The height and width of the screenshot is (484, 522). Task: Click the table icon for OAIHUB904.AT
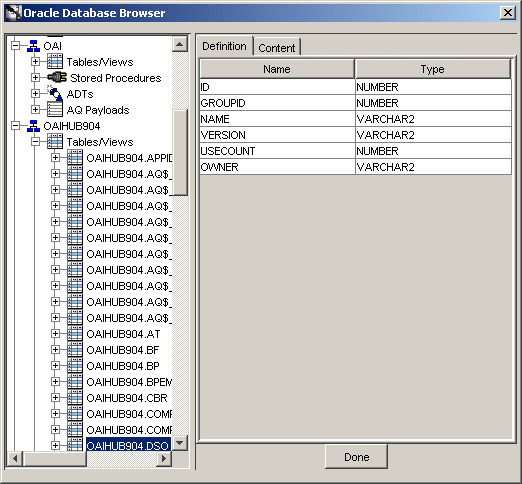[x=75, y=333]
